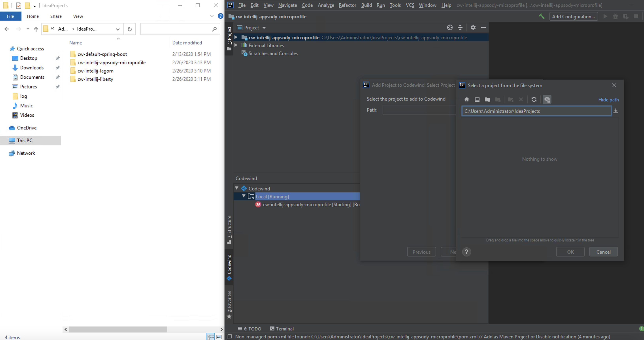Open the VCS menu

[410, 5]
